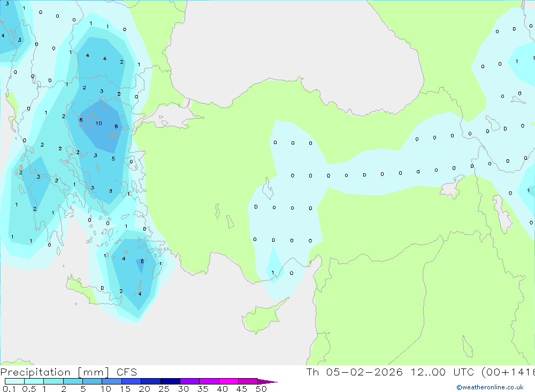The image size is (535, 392).
Task: Click the "Th 05-02-2026" date text
Action: pyautogui.click(x=354, y=372)
